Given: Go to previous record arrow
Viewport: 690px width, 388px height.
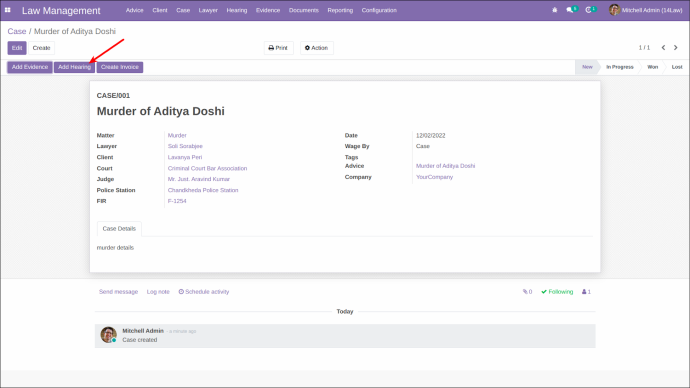Looking at the screenshot, I should click(663, 48).
